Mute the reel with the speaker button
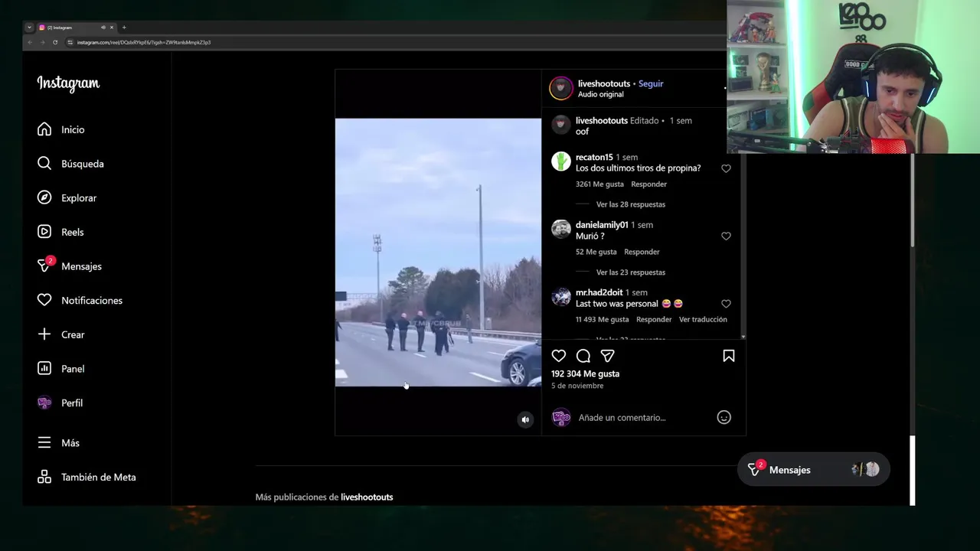 [x=525, y=419]
